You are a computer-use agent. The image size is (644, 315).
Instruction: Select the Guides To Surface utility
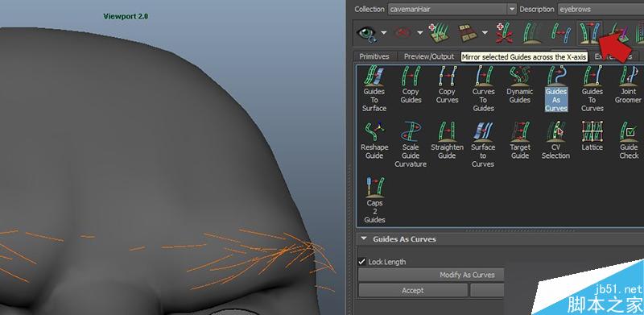pyautogui.click(x=374, y=89)
